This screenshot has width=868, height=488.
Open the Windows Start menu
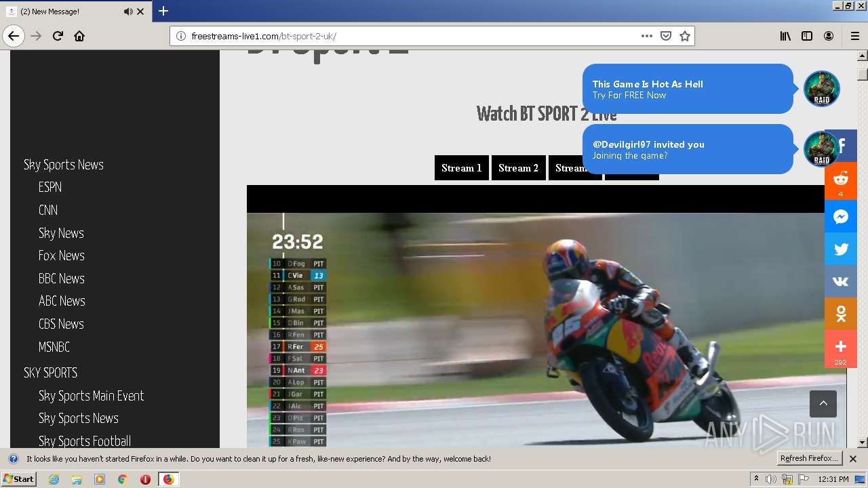point(19,479)
